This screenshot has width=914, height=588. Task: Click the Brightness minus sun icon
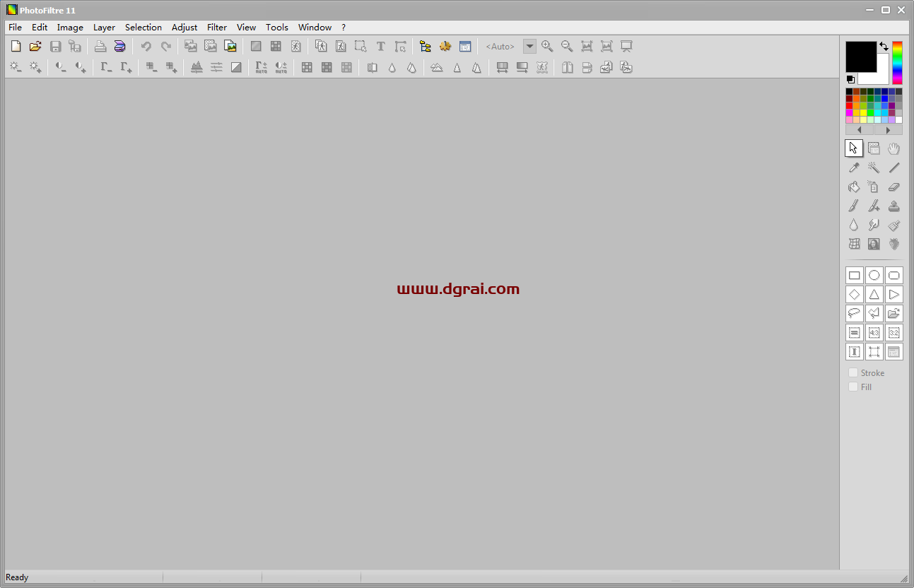[16, 68]
